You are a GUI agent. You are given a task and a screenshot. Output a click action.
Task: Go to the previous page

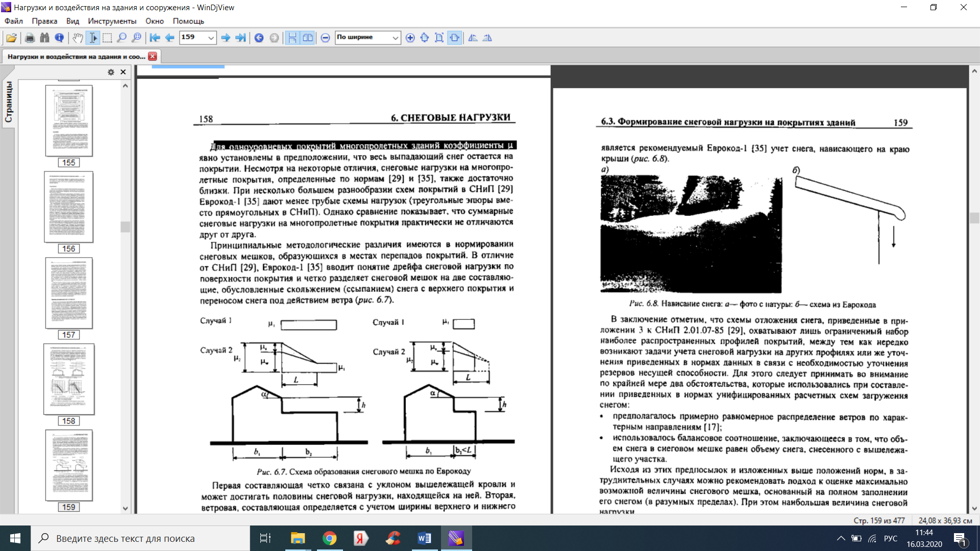point(169,38)
